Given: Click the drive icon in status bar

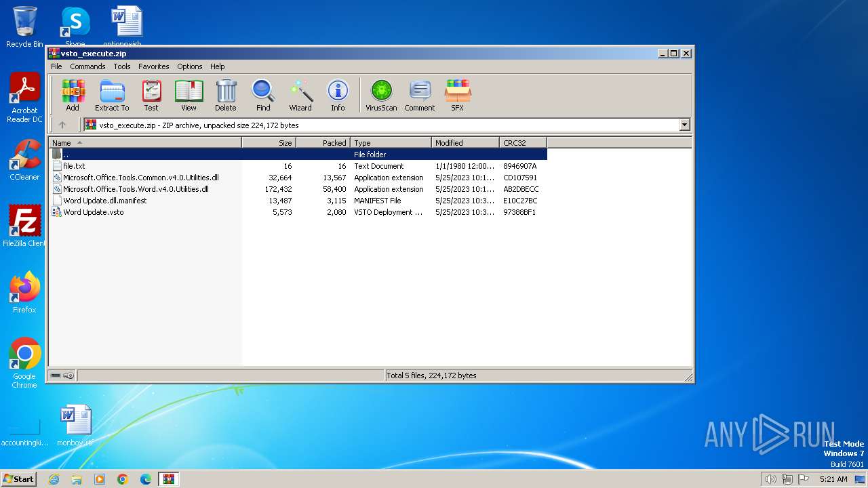Looking at the screenshot, I should tap(56, 375).
